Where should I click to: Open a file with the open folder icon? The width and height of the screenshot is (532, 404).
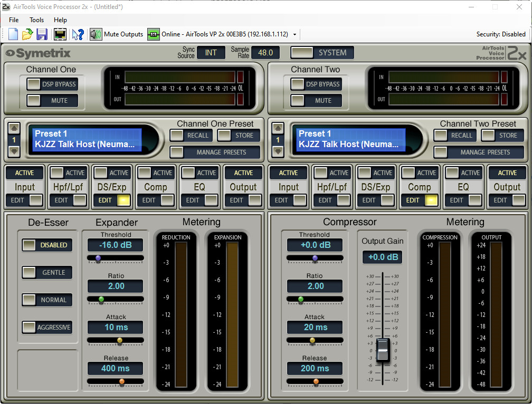(x=27, y=34)
